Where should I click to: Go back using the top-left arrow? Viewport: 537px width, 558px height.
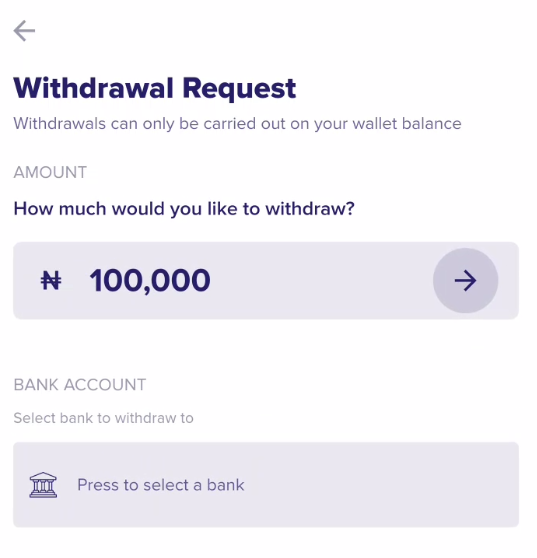pos(24,31)
